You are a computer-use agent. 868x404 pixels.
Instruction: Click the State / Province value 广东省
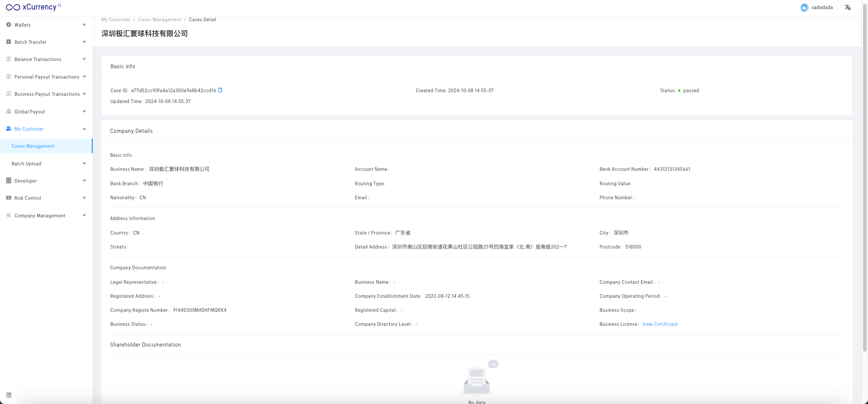point(403,233)
